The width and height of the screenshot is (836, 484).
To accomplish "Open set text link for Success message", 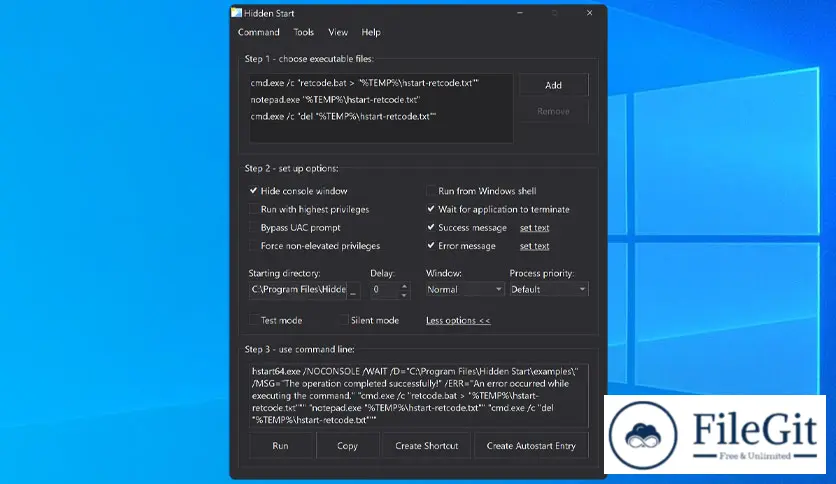I will 535,228.
